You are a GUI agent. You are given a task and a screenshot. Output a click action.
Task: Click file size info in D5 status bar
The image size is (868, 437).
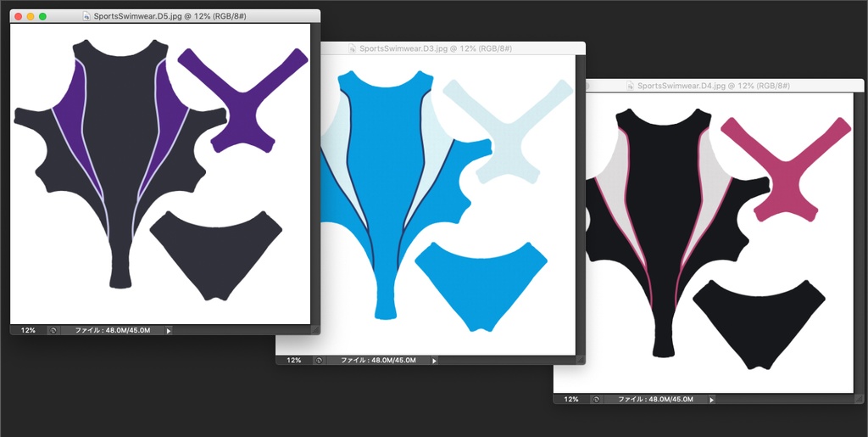click(x=113, y=330)
